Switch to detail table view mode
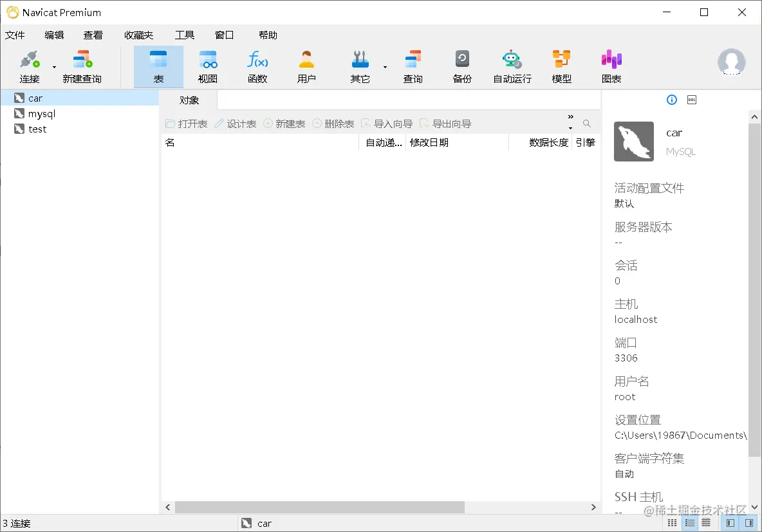Image resolution: width=762 pixels, height=532 pixels. [x=706, y=523]
